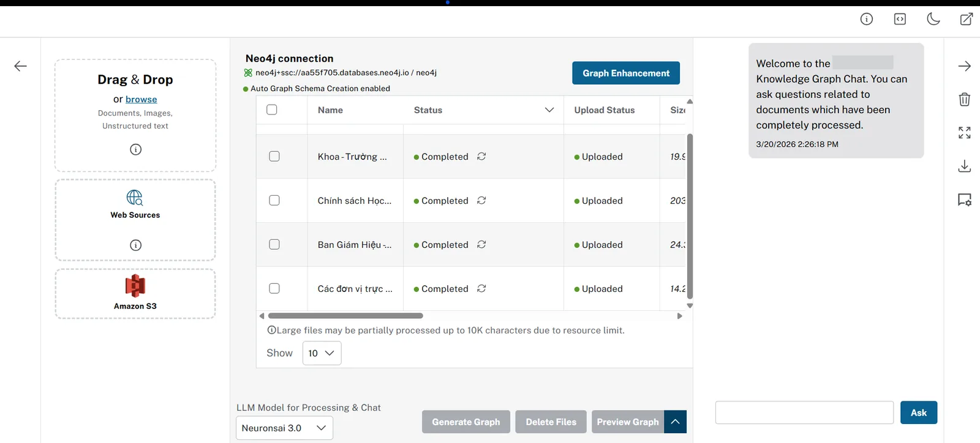Open external link icon in top bar

coord(967,19)
